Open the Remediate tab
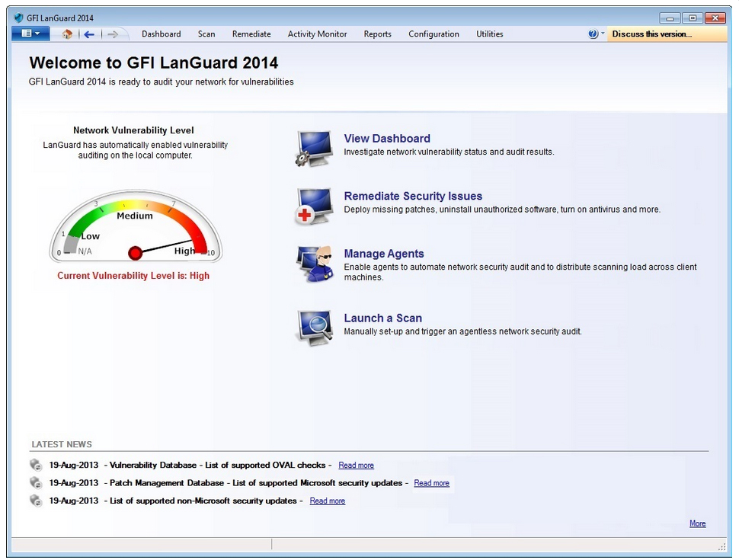 (x=251, y=34)
